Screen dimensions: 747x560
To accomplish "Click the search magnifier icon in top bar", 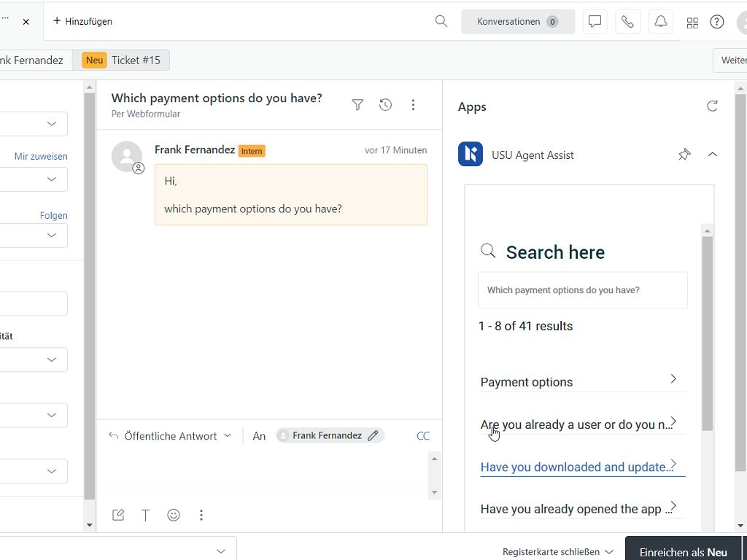I will (441, 21).
